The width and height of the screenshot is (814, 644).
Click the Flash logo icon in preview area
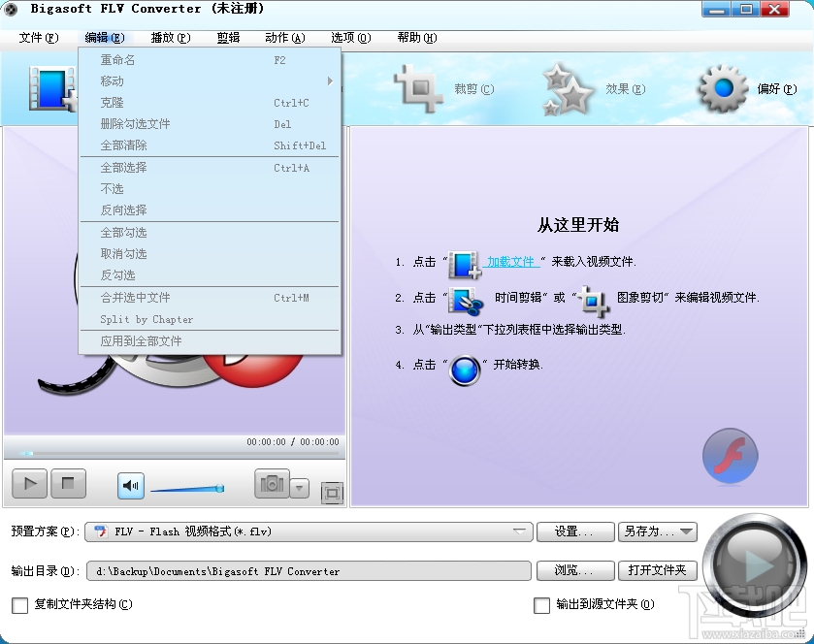[x=729, y=455]
